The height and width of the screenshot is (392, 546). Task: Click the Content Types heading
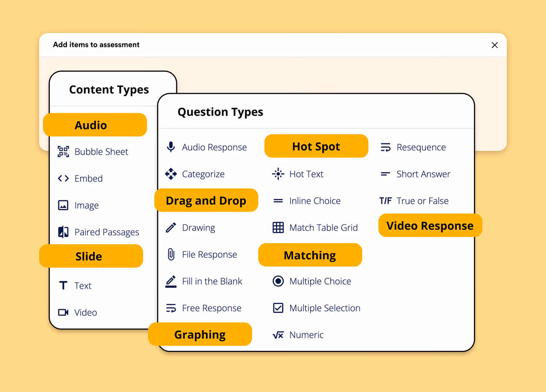click(109, 90)
